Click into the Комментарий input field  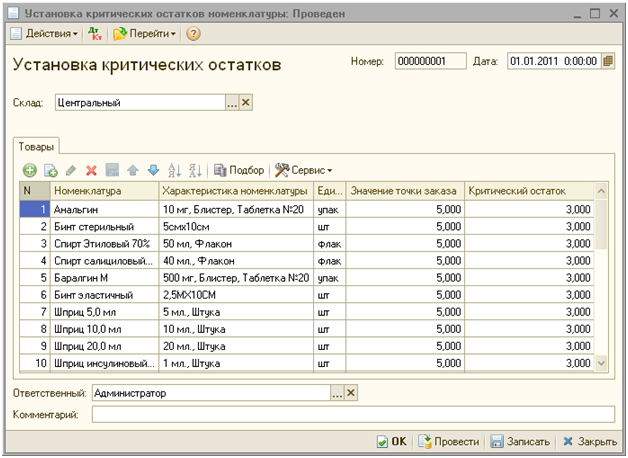click(352, 414)
